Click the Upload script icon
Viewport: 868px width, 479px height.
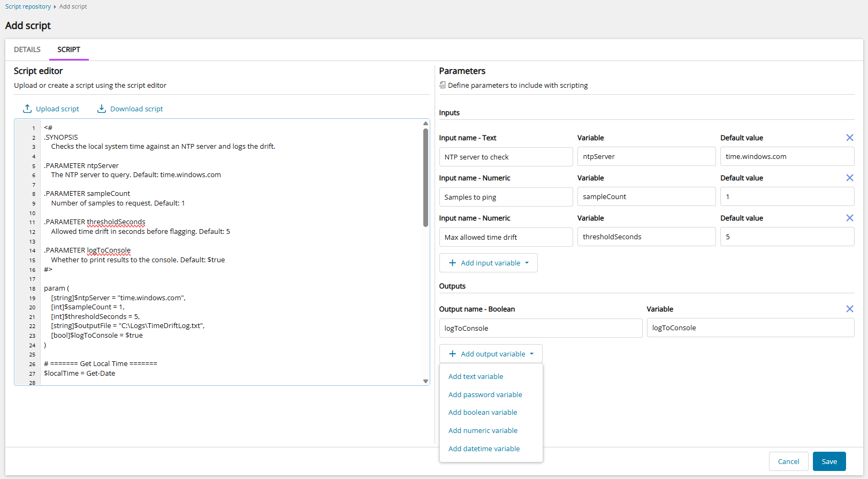pos(27,109)
